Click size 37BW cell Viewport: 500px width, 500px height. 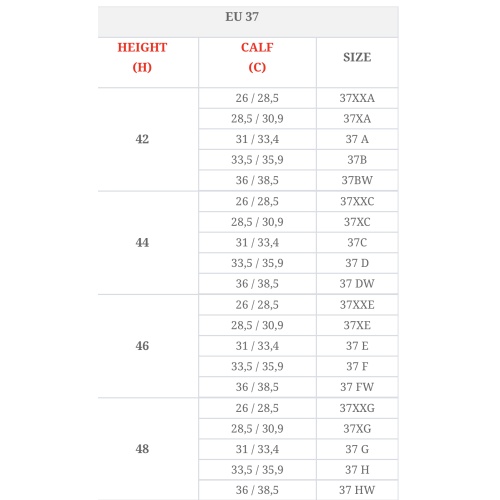[x=357, y=180]
